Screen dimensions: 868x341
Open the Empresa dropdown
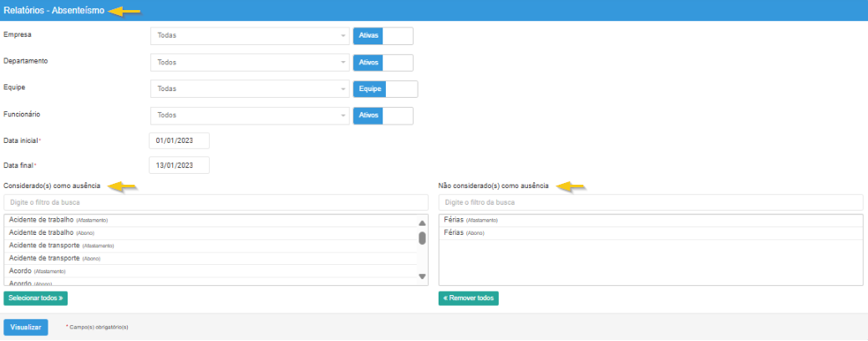click(x=250, y=36)
